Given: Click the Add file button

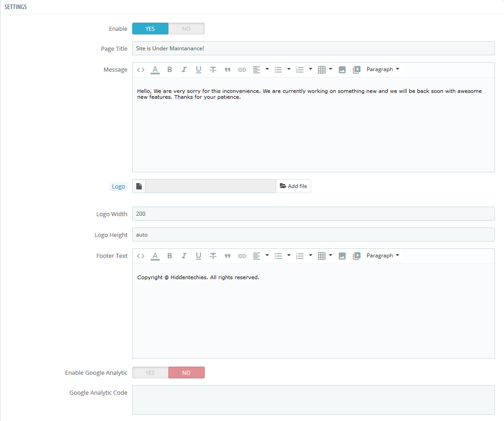Looking at the screenshot, I should (293, 186).
